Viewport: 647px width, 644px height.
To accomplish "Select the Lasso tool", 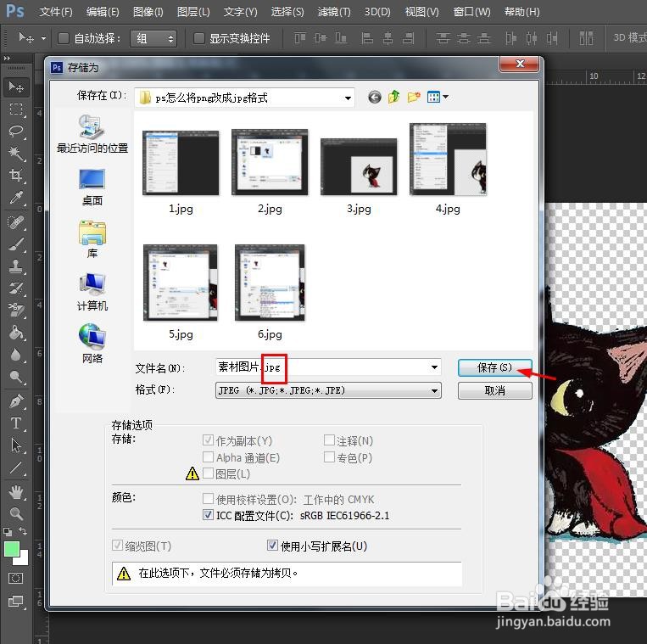I will [16, 132].
